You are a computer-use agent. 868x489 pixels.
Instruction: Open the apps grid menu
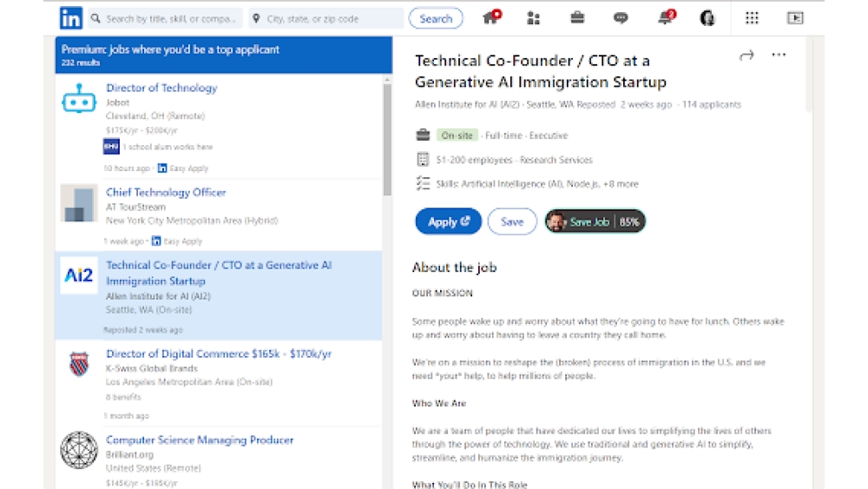click(752, 18)
